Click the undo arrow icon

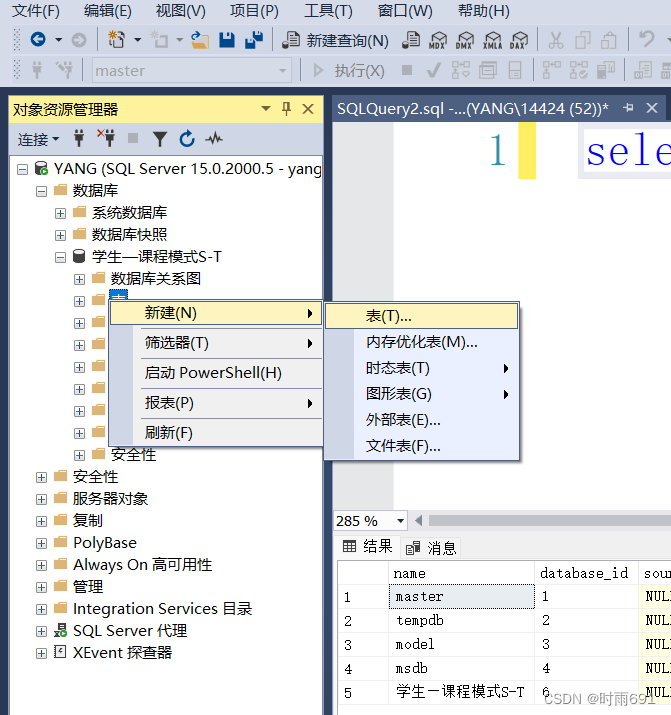pyautogui.click(x=646, y=39)
